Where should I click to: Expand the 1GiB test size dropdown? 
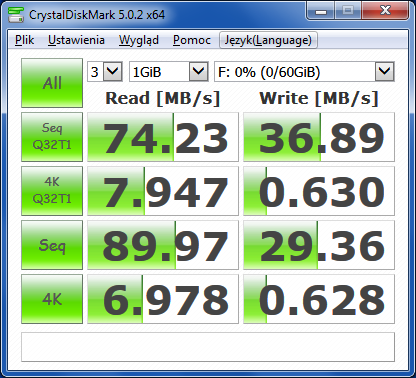pyautogui.click(x=169, y=71)
